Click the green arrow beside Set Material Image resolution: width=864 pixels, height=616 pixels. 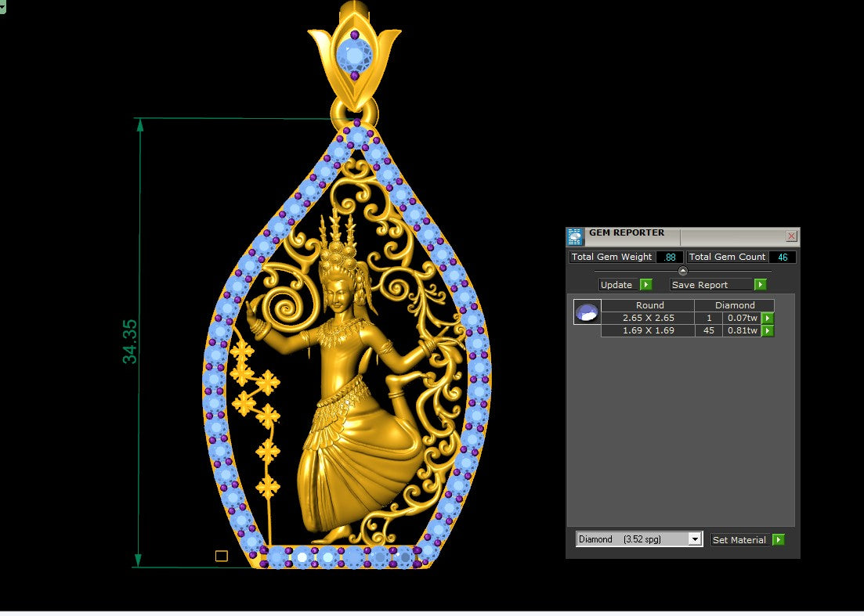click(x=778, y=539)
